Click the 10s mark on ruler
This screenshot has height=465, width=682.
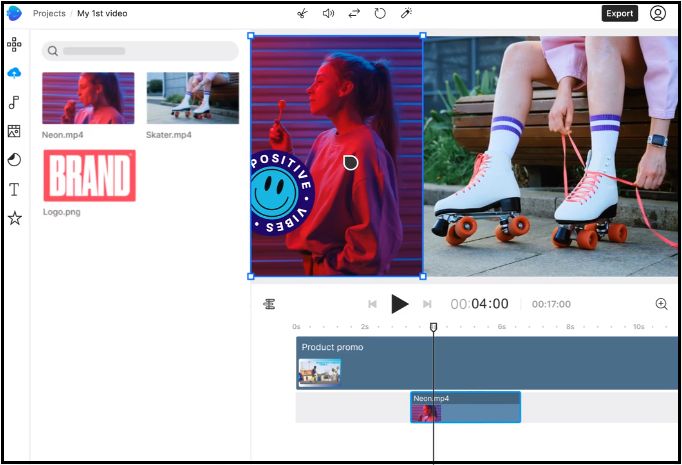[x=639, y=326]
